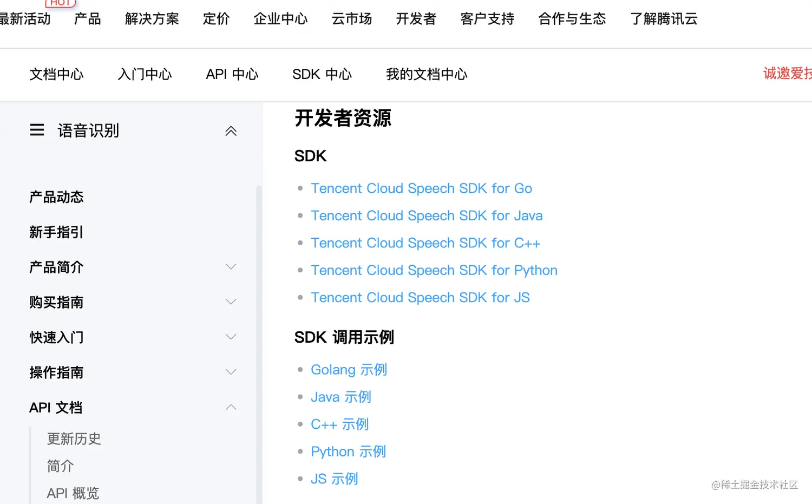The width and height of the screenshot is (812, 504).
Task: Expand the 购买指南 section chevron
Action: pyautogui.click(x=231, y=302)
